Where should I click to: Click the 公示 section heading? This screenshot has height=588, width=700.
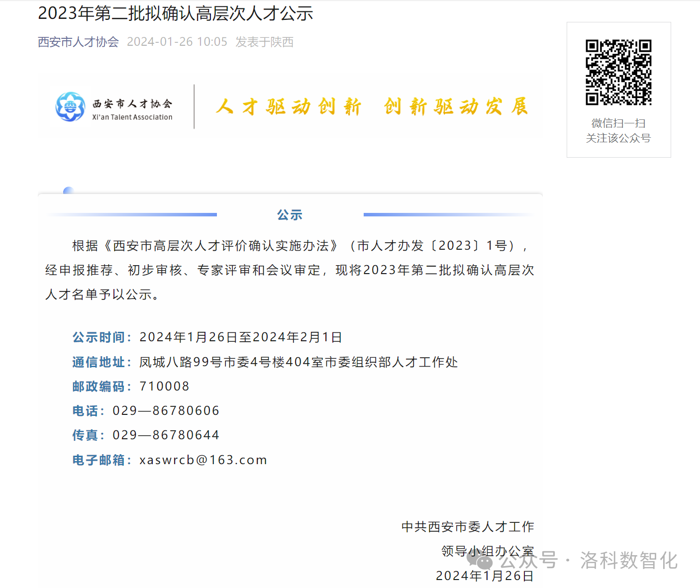pos(290,215)
